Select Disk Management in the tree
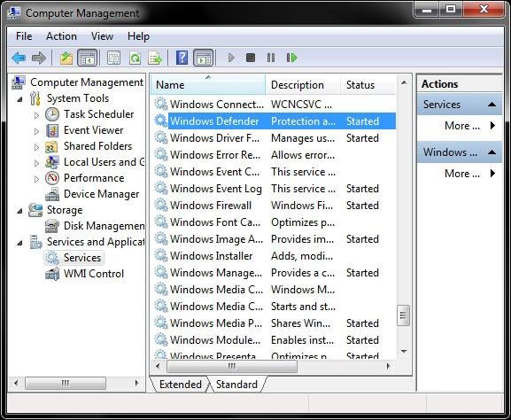This screenshot has width=511, height=420. [104, 226]
